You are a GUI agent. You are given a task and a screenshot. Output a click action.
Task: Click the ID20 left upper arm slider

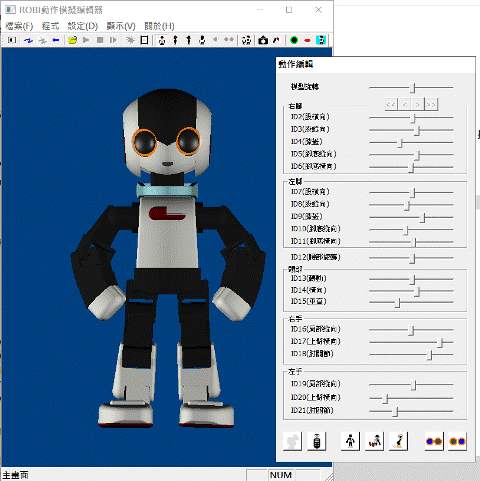[411, 398]
